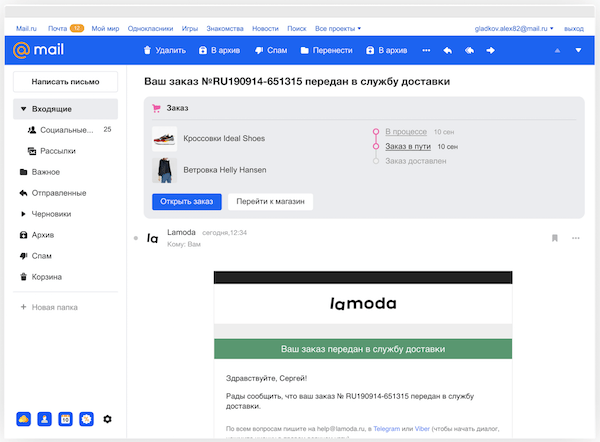Open the Архив folder
Viewport: 600px width, 442px height.
[37, 235]
